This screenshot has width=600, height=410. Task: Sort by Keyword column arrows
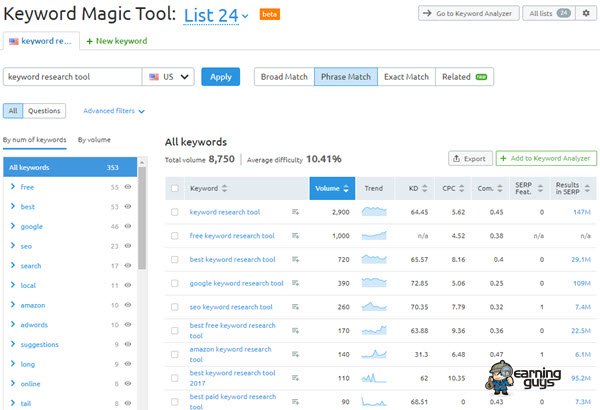pyautogui.click(x=224, y=188)
